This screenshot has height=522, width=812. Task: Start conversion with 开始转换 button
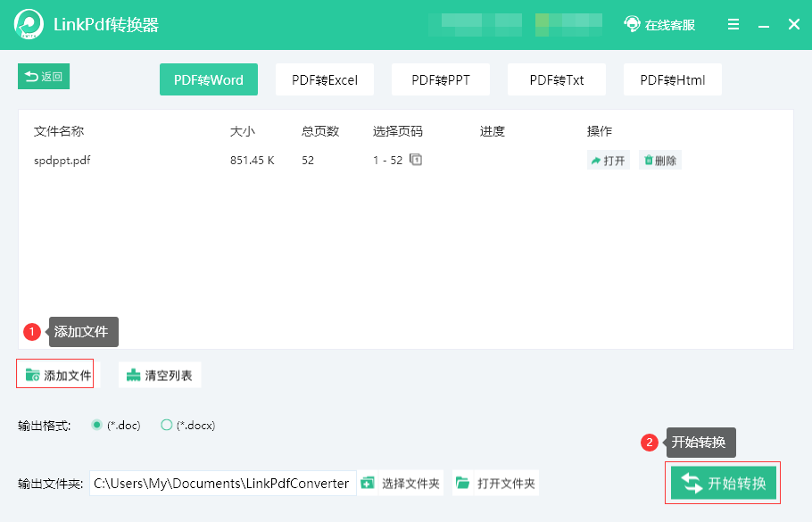pos(724,483)
